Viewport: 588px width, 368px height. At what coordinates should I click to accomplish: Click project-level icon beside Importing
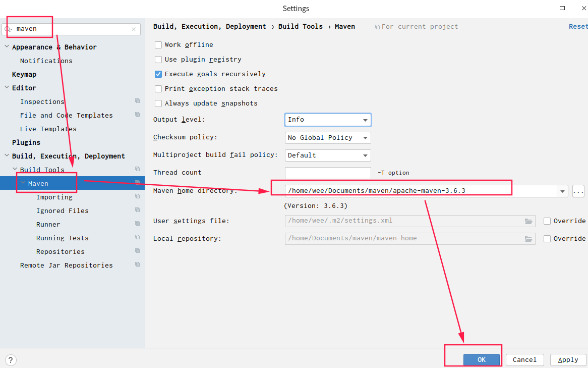pyautogui.click(x=137, y=196)
